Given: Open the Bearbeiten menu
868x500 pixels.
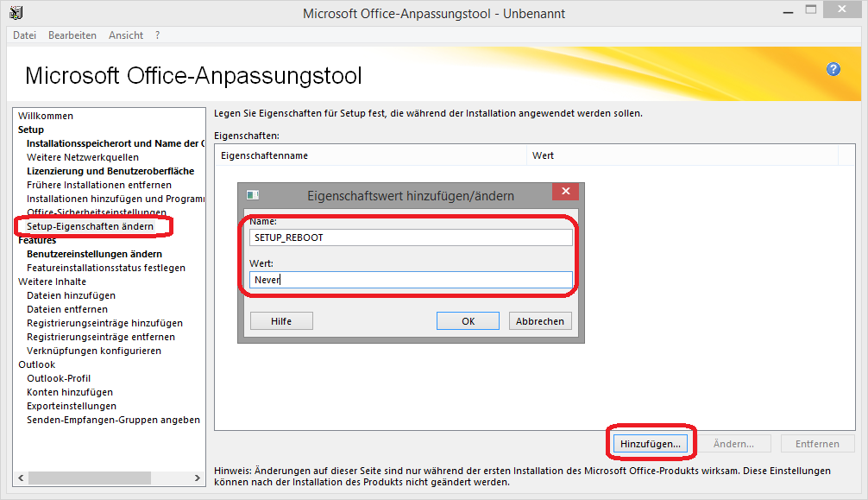Looking at the screenshot, I should (x=72, y=35).
